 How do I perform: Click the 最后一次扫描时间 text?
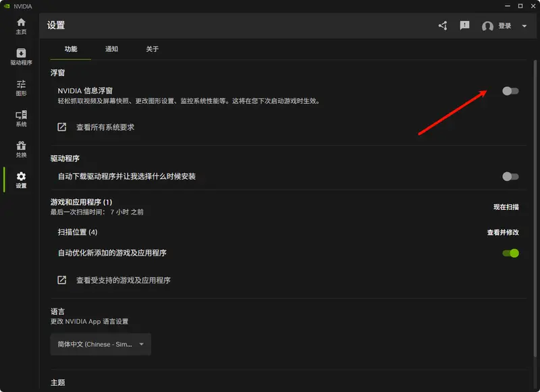coord(97,212)
